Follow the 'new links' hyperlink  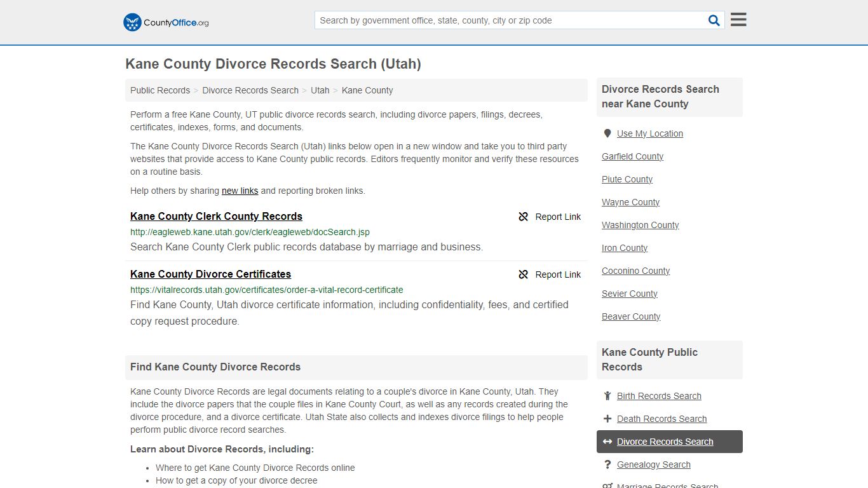tap(240, 191)
